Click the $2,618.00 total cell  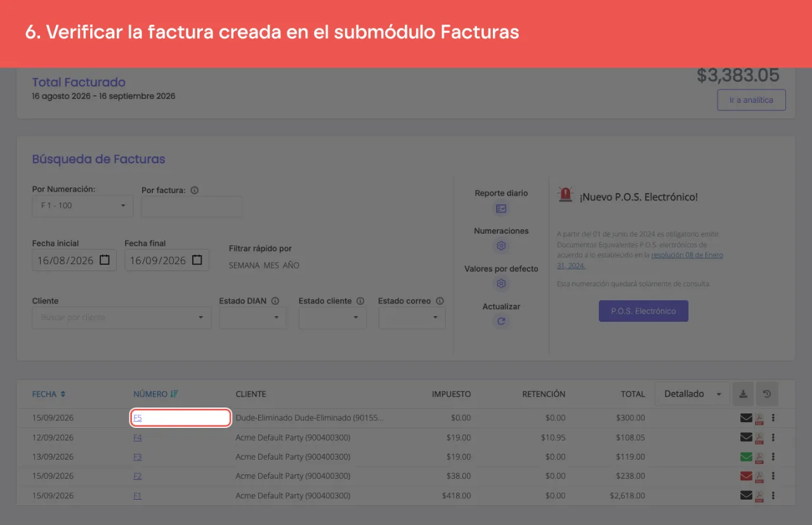(x=627, y=496)
